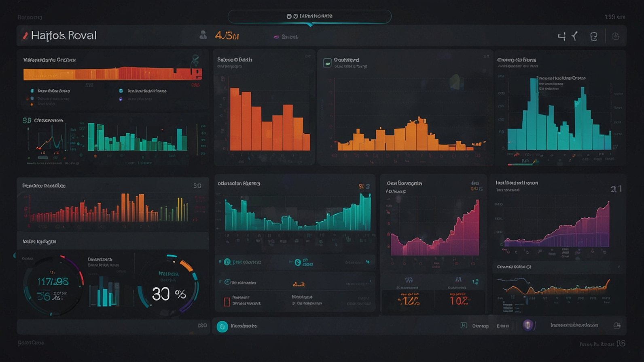The width and height of the screenshot is (644, 362).
Task: Toggle the green checkbox in orange histogram panel
Action: (x=327, y=63)
